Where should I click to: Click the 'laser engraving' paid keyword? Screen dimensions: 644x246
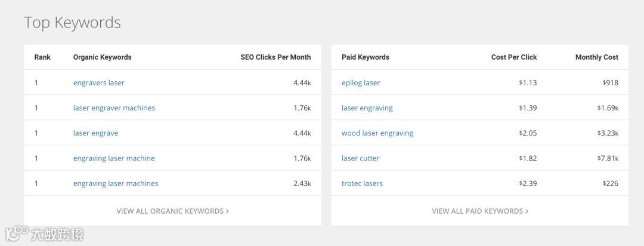coord(367,108)
